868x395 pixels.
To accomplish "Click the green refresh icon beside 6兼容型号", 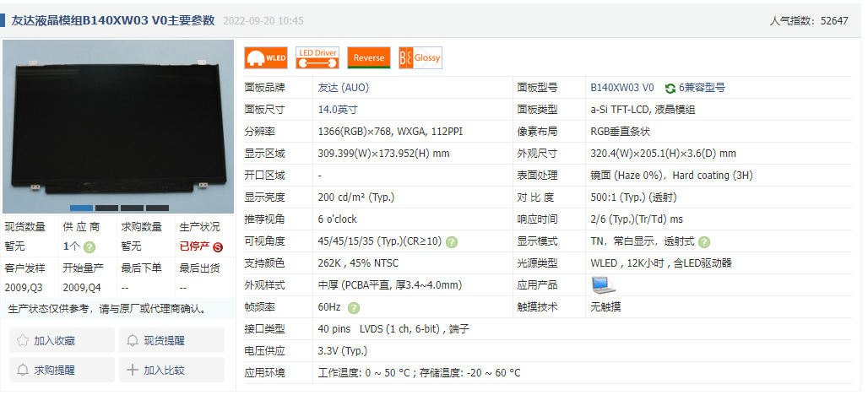I will 670,88.
